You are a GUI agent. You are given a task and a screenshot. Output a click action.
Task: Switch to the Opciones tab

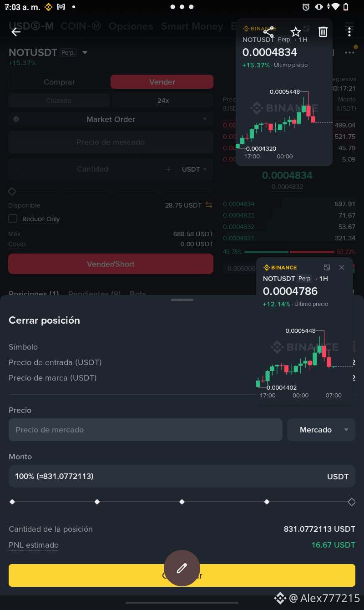pos(131,26)
